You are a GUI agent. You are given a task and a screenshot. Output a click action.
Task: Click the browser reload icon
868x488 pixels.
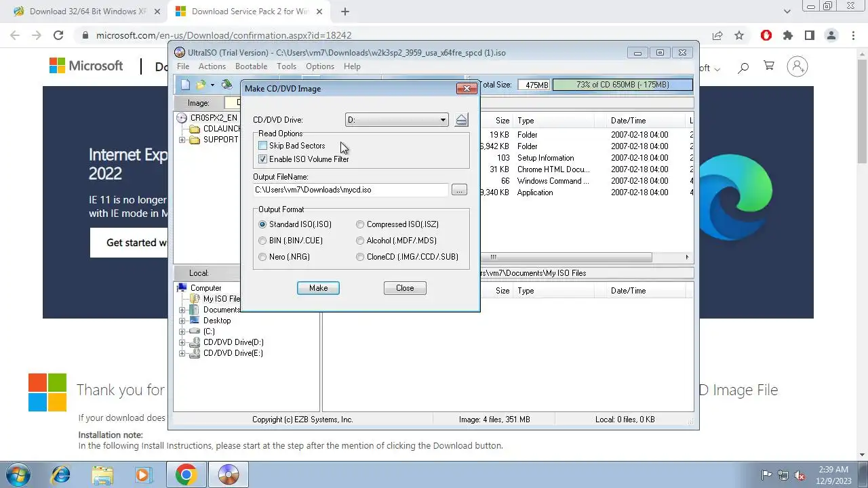(58, 35)
